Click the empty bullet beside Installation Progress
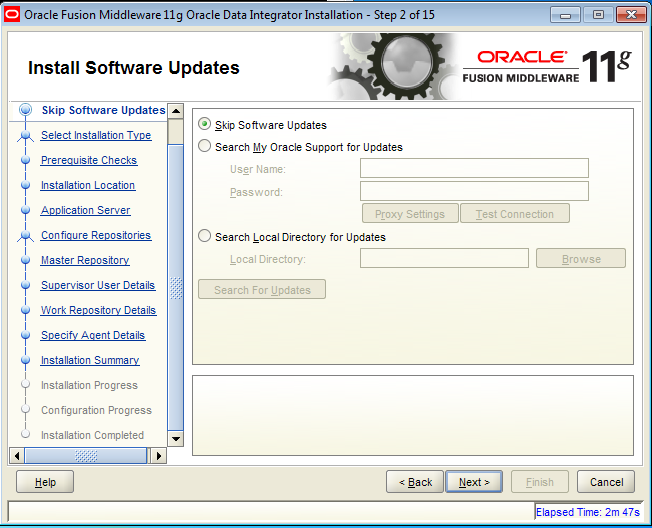This screenshot has height=528, width=652. [x=26, y=384]
